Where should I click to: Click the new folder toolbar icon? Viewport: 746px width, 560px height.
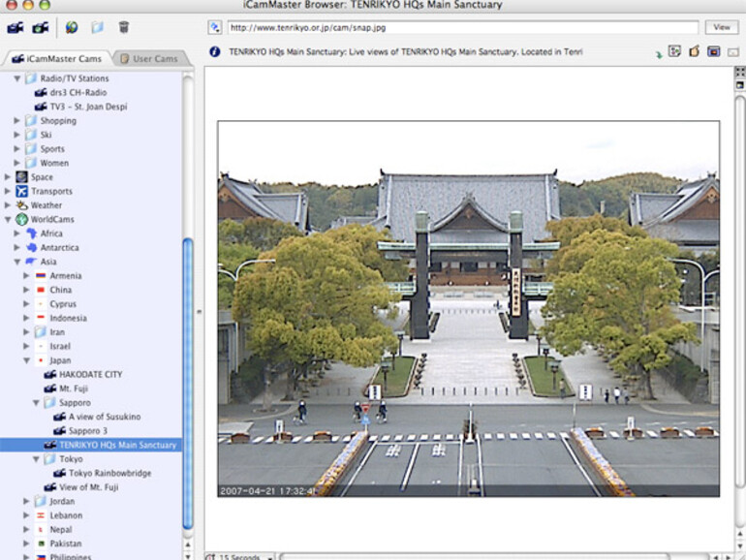coord(97,27)
